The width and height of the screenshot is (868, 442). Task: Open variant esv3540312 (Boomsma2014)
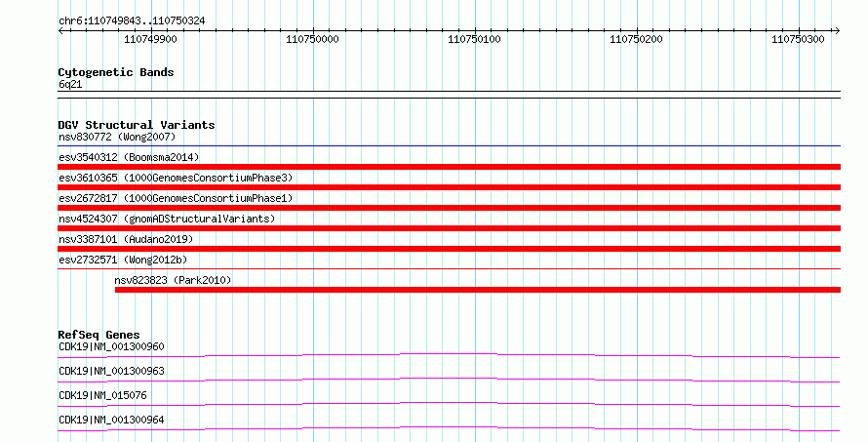[x=129, y=157]
